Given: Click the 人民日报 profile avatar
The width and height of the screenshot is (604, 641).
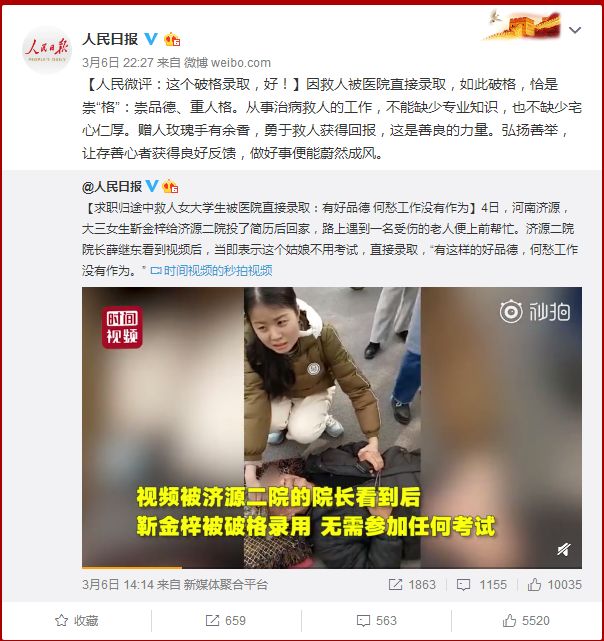Looking at the screenshot, I should pos(47,50).
